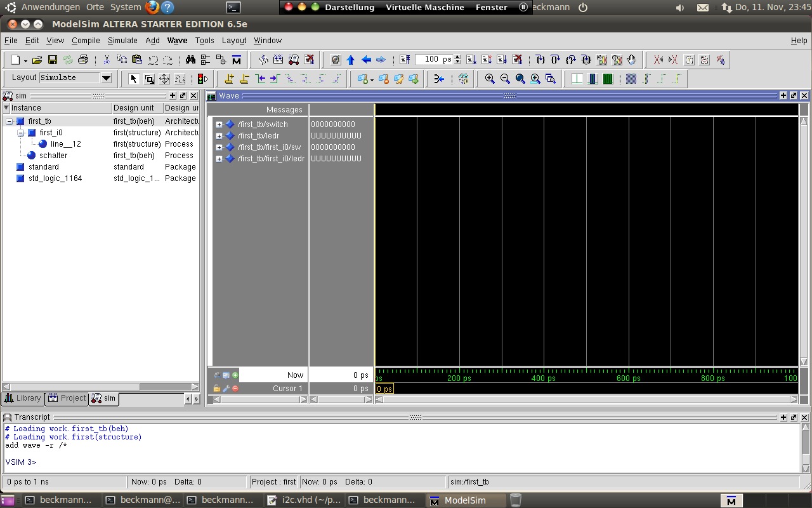Click the hand icon in the toolbar

click(x=631, y=60)
